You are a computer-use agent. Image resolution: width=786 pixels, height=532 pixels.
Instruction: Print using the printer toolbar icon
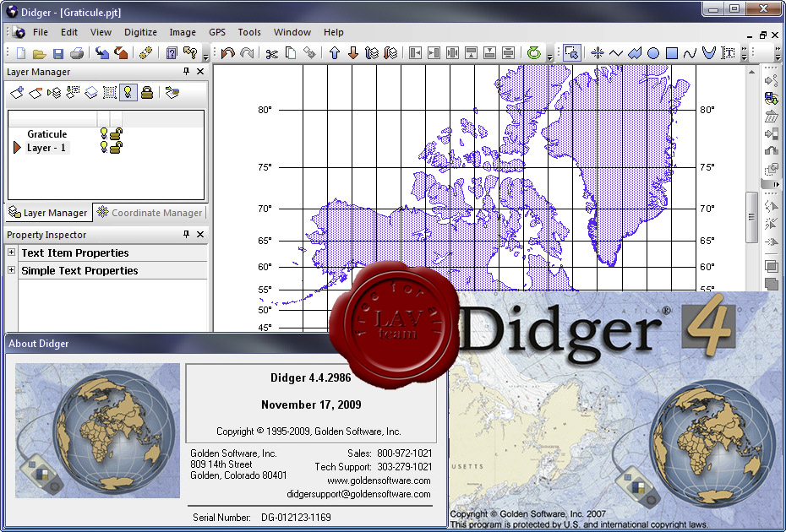point(77,53)
